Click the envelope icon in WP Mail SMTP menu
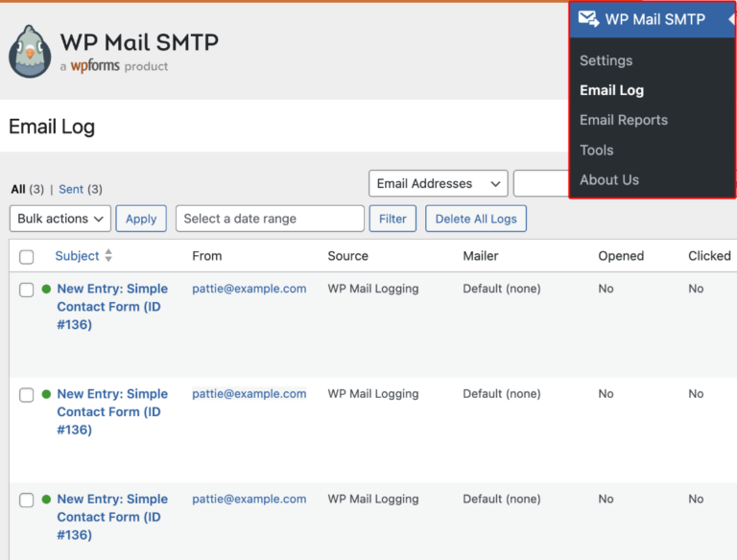Image resolution: width=737 pixels, height=560 pixels. click(588, 19)
